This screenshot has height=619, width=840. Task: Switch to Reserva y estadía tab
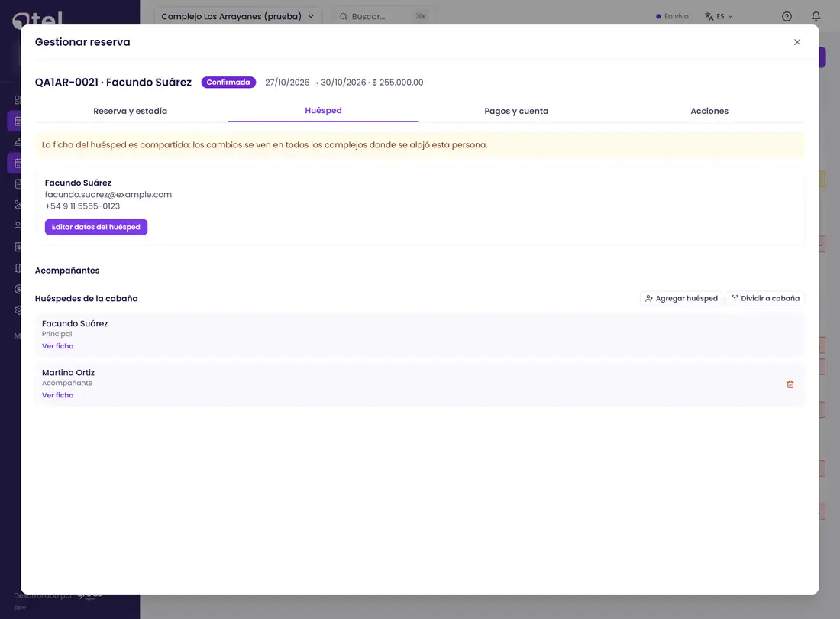[130, 111]
